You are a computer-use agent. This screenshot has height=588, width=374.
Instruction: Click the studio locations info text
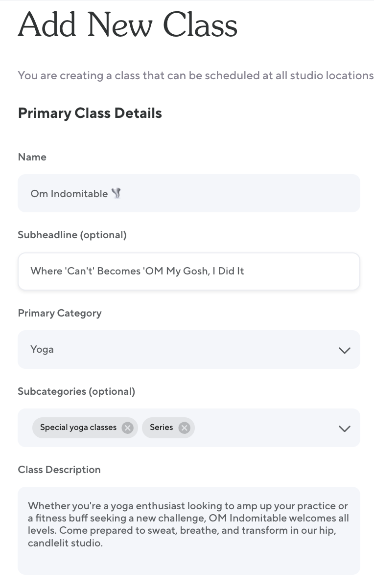tap(196, 76)
